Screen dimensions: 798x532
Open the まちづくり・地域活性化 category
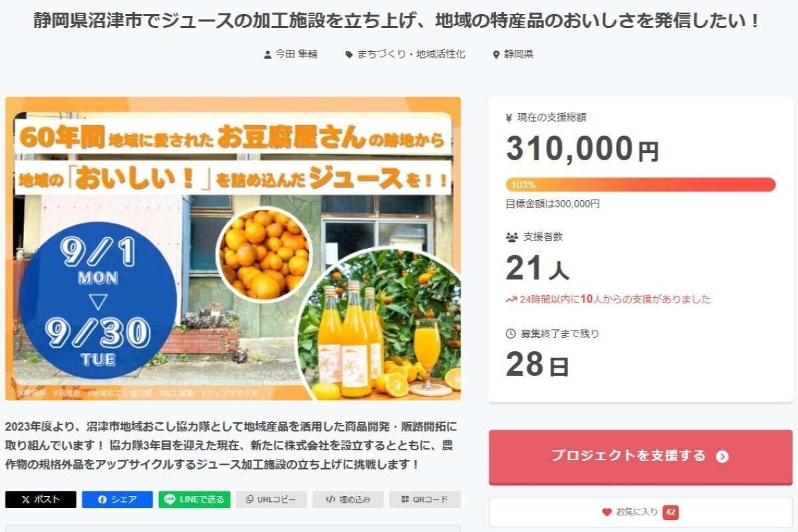click(x=411, y=55)
